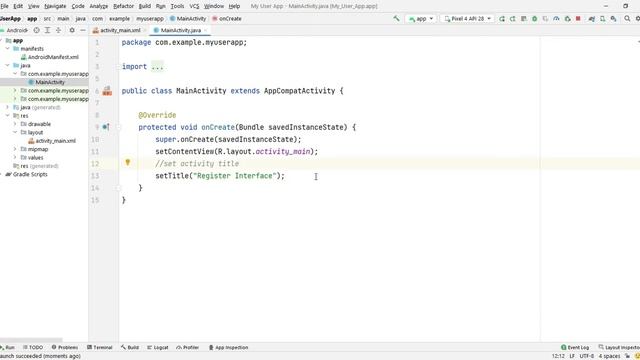The height and width of the screenshot is (360, 640).
Task: Stop the running app with red square
Action: coord(578,19)
